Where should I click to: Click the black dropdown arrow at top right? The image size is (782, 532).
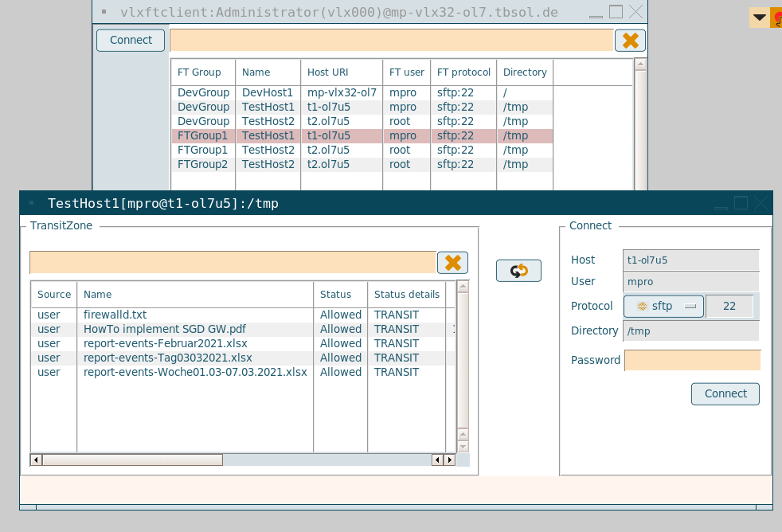pos(760,18)
